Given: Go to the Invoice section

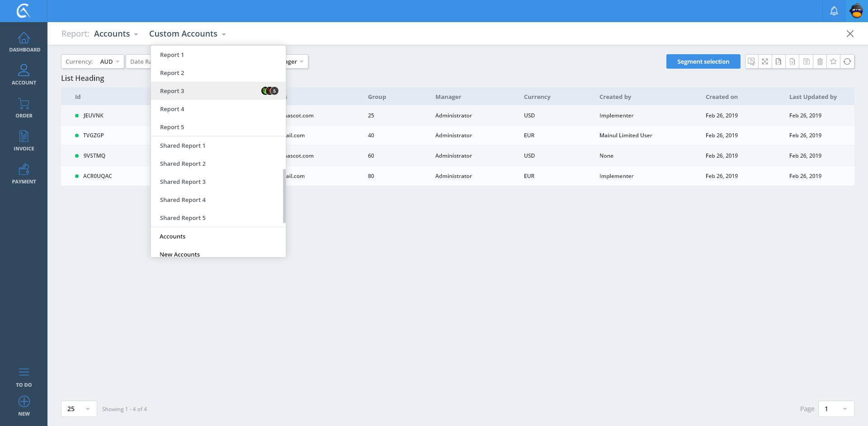Looking at the screenshot, I should click(24, 141).
